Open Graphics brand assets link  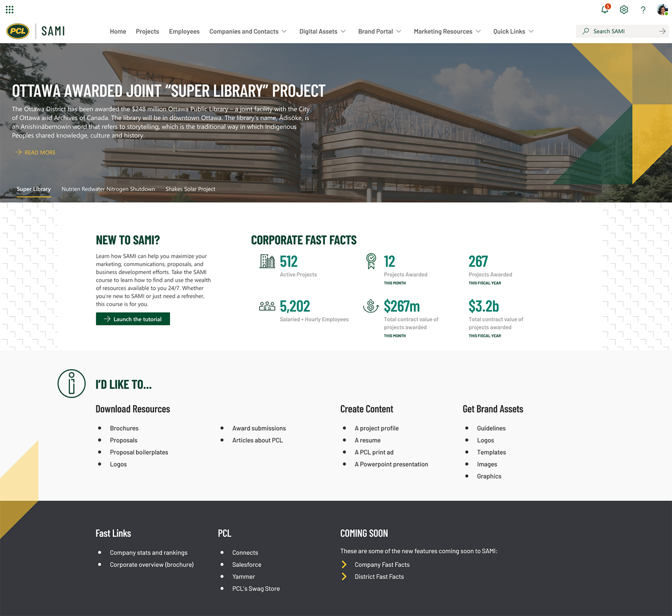489,477
